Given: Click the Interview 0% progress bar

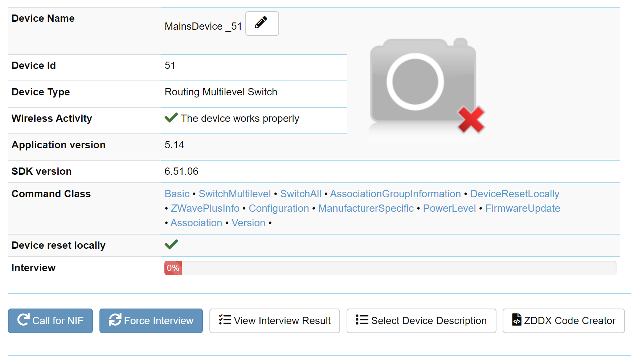Looking at the screenshot, I should pos(390,268).
